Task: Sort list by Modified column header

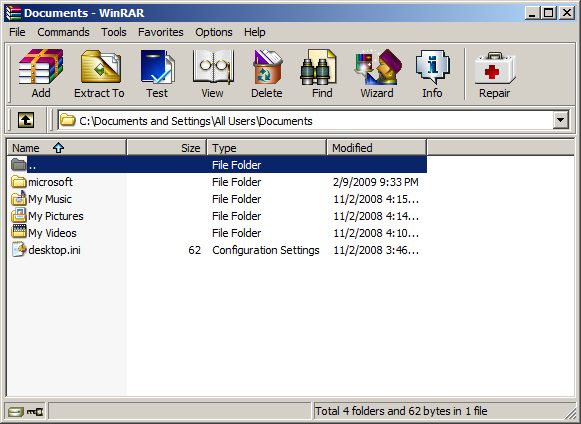Action: [x=377, y=148]
